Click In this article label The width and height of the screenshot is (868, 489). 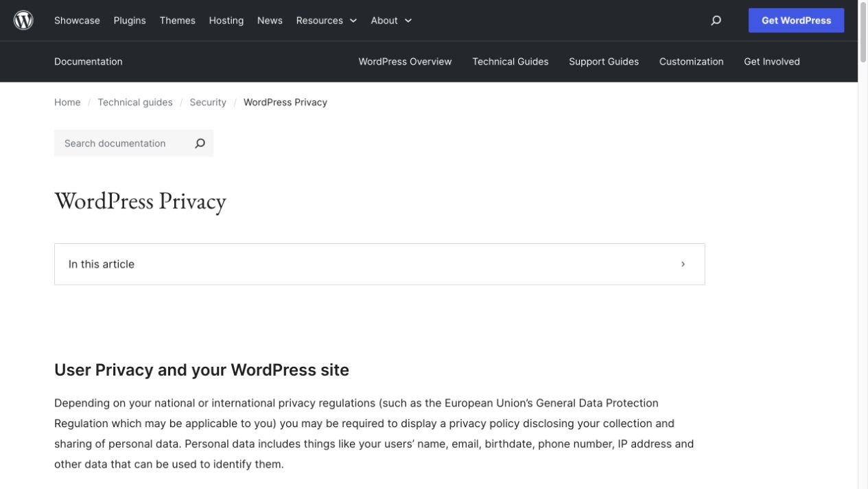(102, 264)
